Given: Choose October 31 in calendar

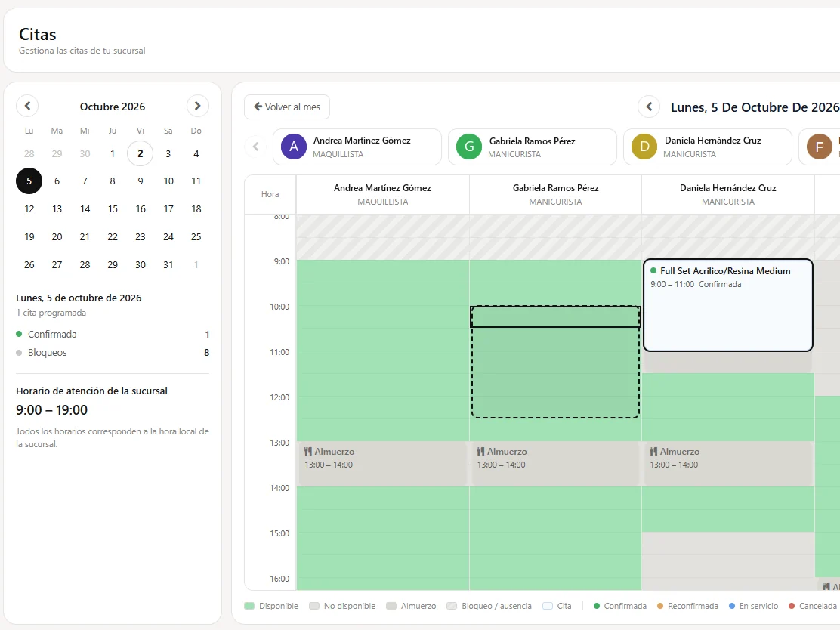Looking at the screenshot, I should 168,264.
